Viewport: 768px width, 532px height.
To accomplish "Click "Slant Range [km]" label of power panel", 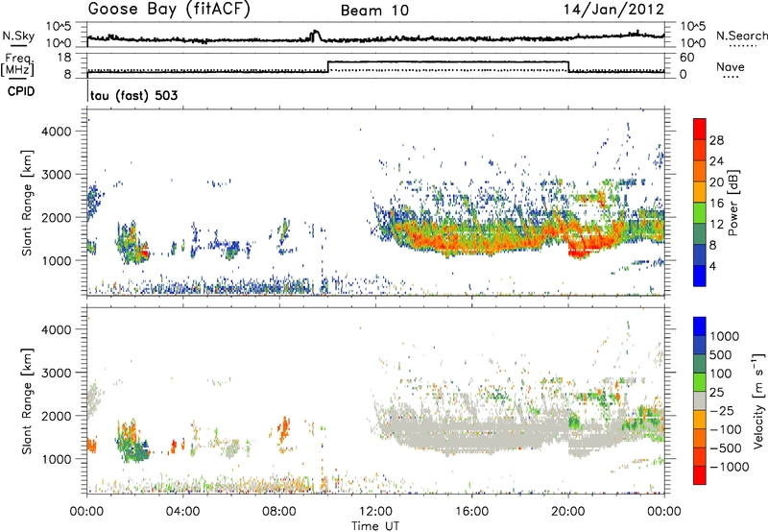I will [x=27, y=204].
